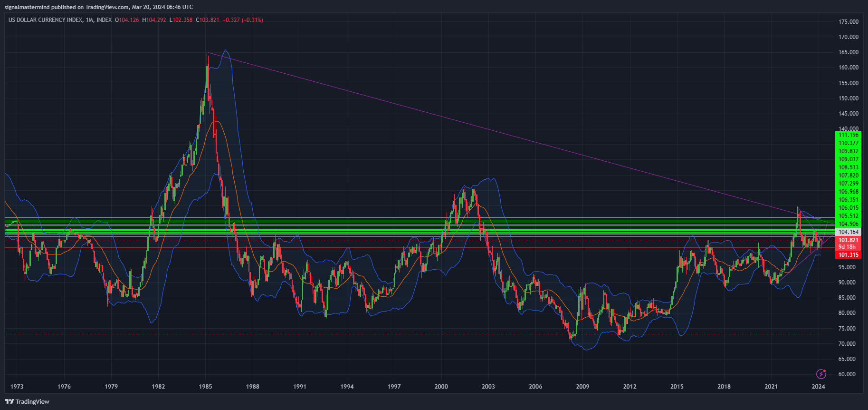Image resolution: width=868 pixels, height=410 pixels.
Task: Click the green 106.351 price label
Action: tap(848, 200)
